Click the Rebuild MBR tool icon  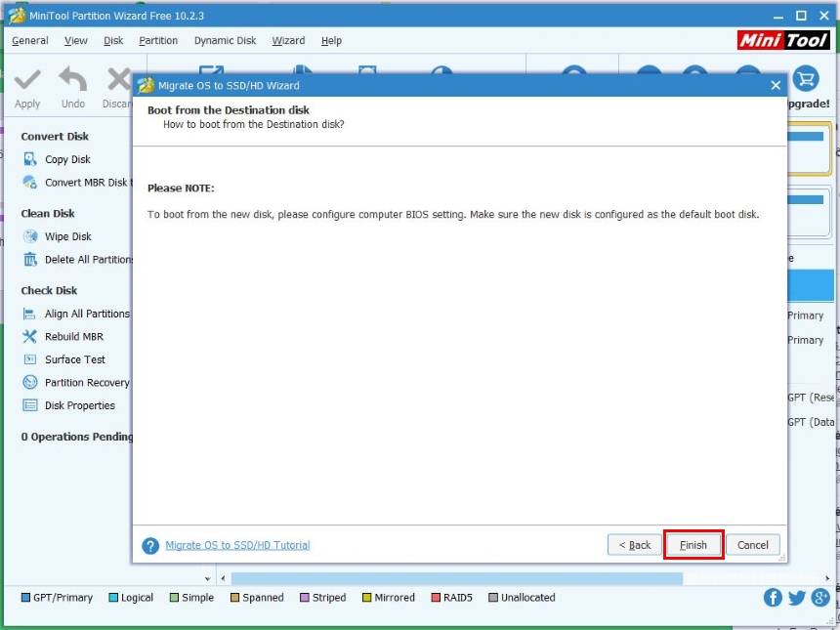(29, 337)
